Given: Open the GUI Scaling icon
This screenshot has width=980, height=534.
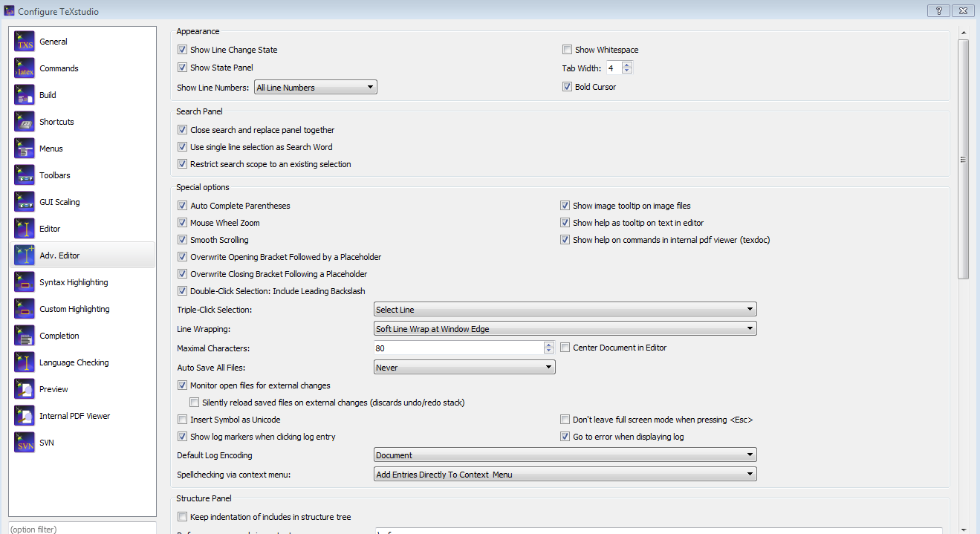Looking at the screenshot, I should pos(25,202).
